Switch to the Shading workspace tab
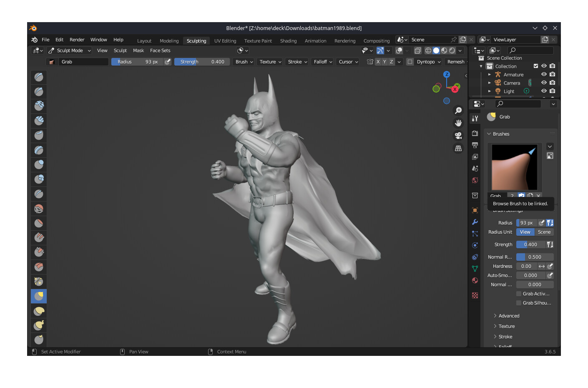 (288, 41)
